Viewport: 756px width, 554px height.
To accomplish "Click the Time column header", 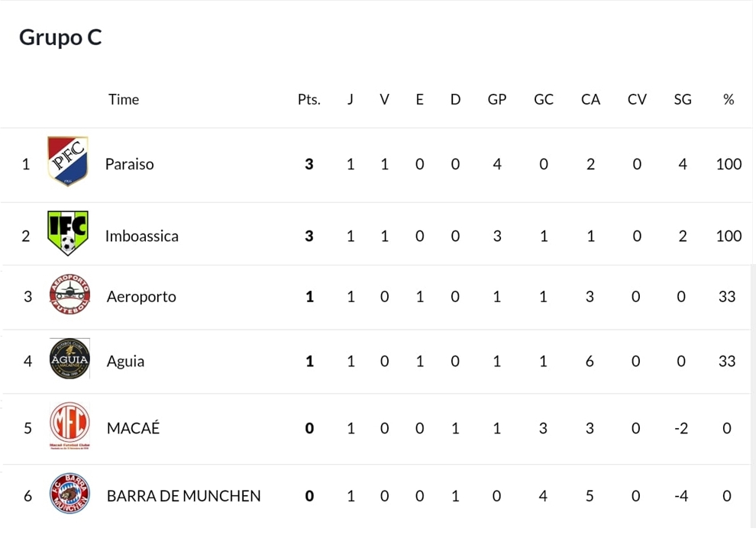I will point(124,99).
